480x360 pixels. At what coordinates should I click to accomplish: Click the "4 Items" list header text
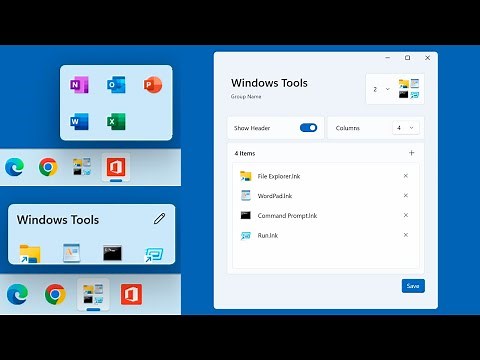click(x=245, y=153)
